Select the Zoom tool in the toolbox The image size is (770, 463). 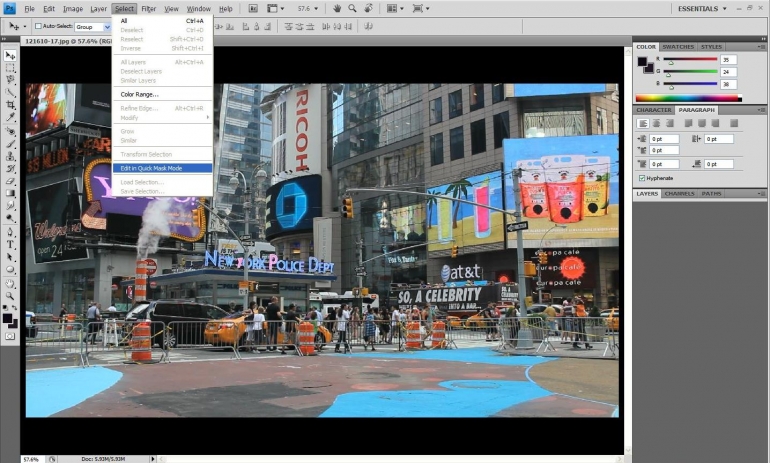pos(10,296)
